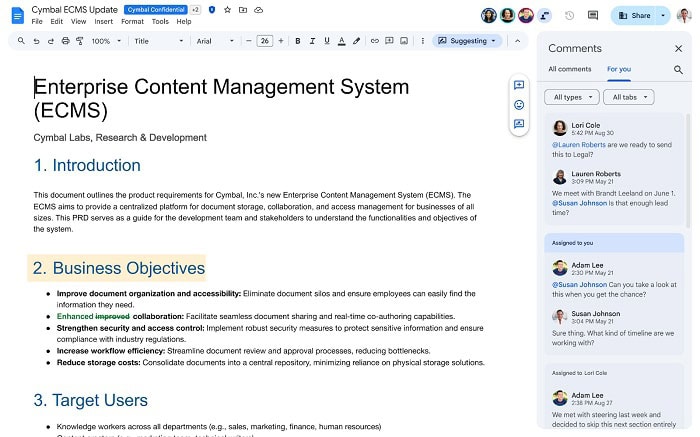Click @Susan Johnson mention in Lauren's comment
This screenshot has height=437, width=700.
pos(579,203)
